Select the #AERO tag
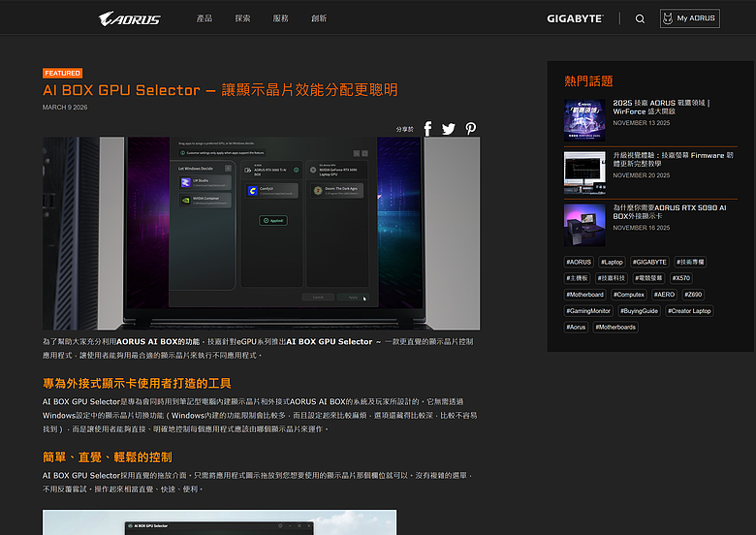 pyautogui.click(x=664, y=295)
